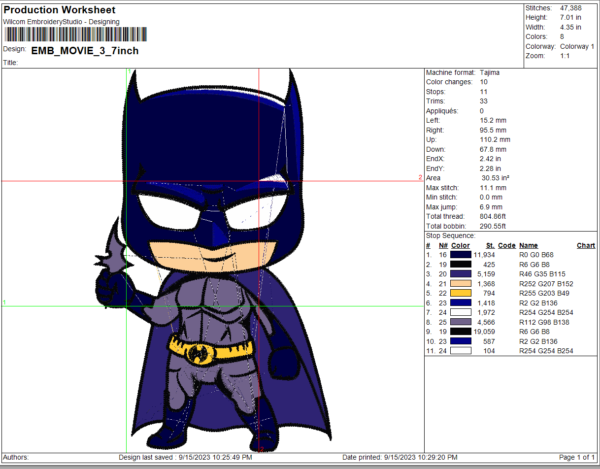Screen dimensions: 600x469
Task: Click the EMB_MOVIE_3_7inch design name
Action: pyautogui.click(x=74, y=48)
